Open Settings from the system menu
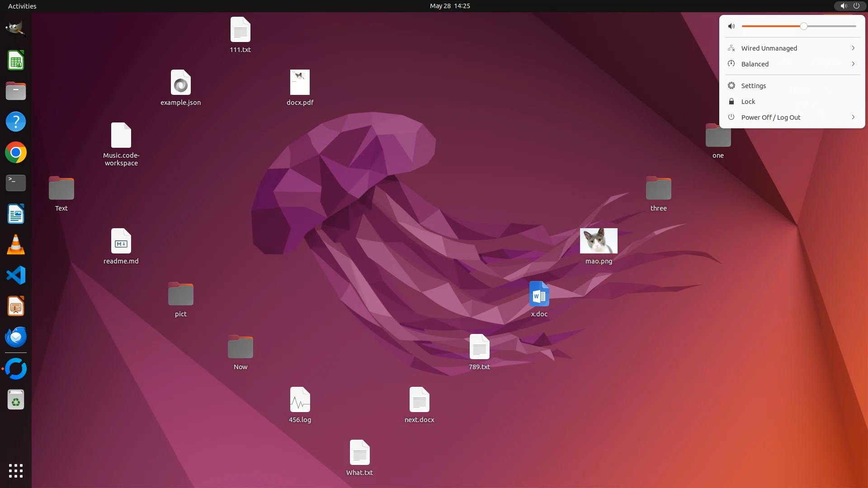Screen dimensions: 868x488 [x=753, y=86]
